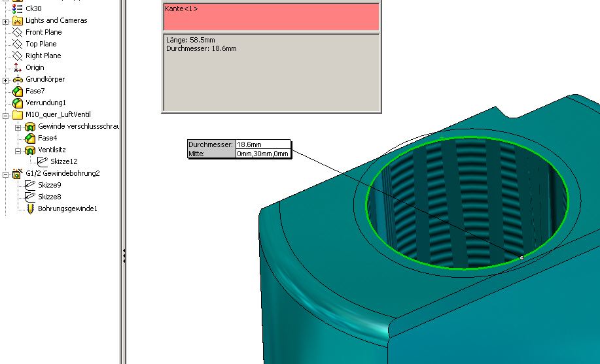
Task: Click the 0mm,30mm,0mm Mitte value
Action: point(263,154)
